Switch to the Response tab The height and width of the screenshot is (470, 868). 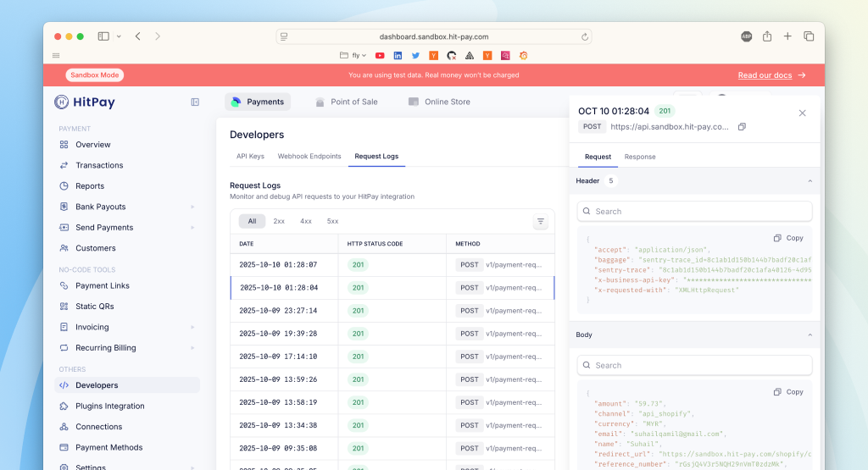tap(640, 157)
